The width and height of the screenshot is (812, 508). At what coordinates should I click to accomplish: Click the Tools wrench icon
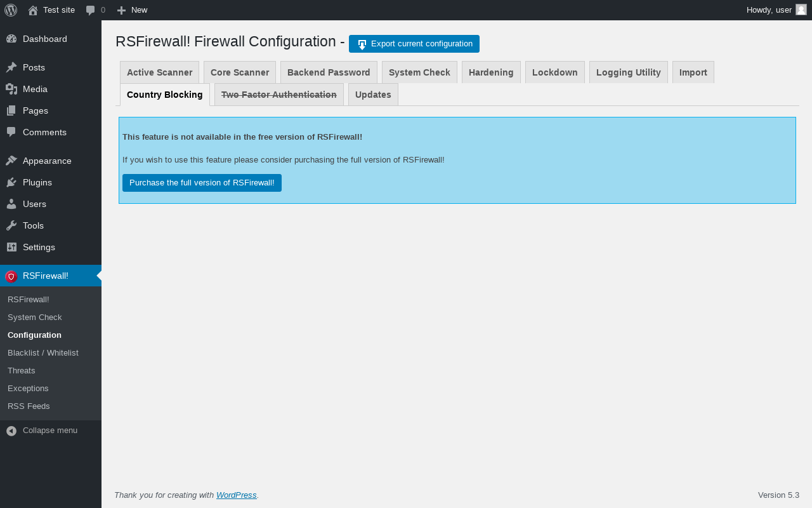click(11, 225)
